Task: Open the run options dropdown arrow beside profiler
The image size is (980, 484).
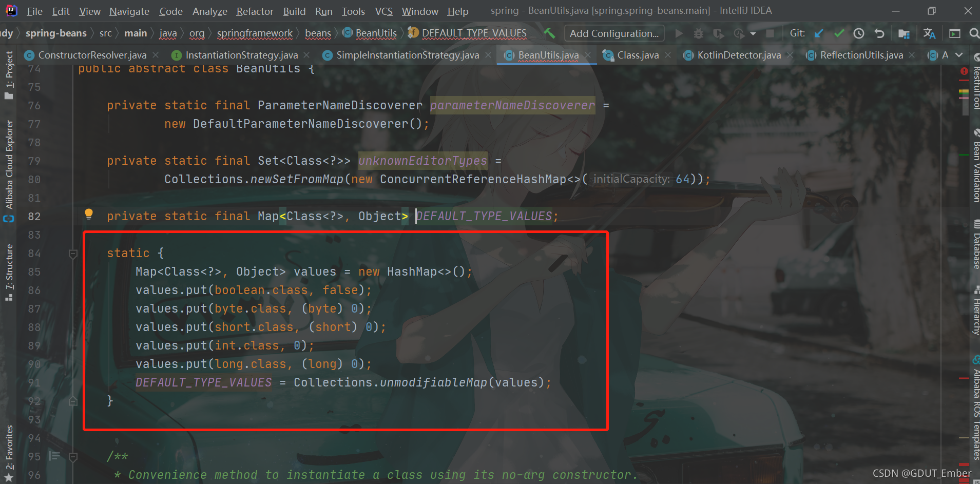Action: click(753, 34)
